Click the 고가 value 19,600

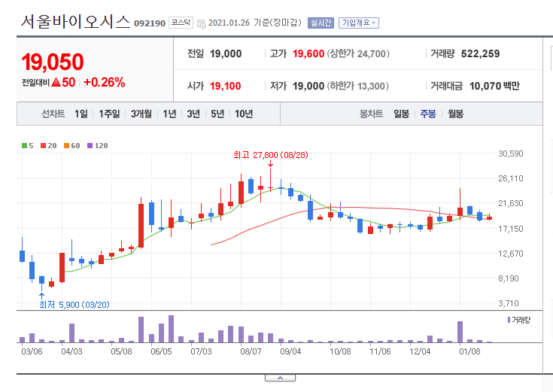(308, 53)
